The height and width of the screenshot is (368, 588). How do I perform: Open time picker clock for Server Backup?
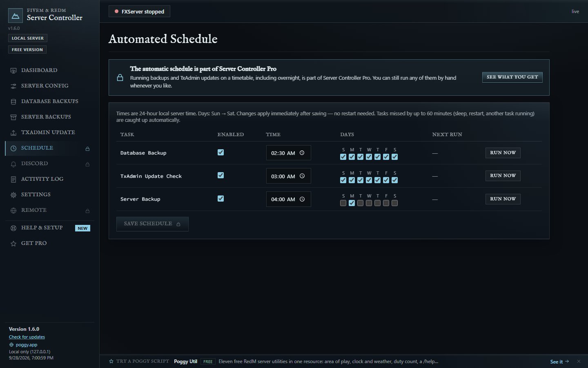(x=302, y=199)
